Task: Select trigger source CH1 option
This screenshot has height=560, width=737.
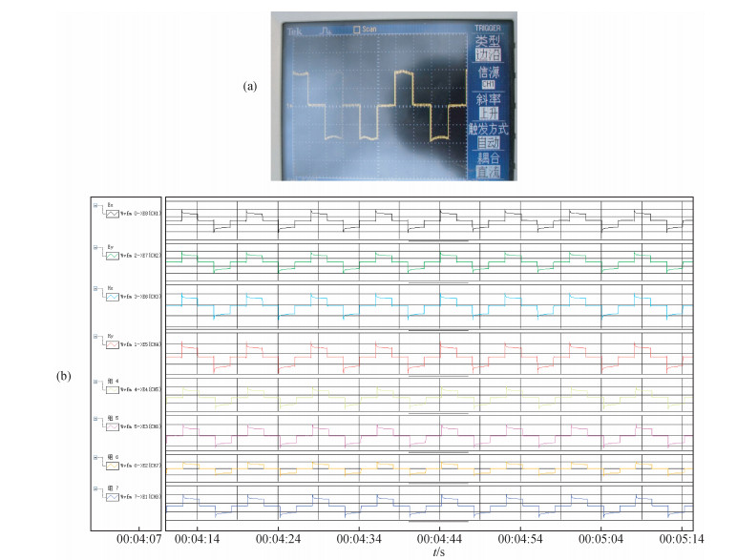Action: point(488,85)
